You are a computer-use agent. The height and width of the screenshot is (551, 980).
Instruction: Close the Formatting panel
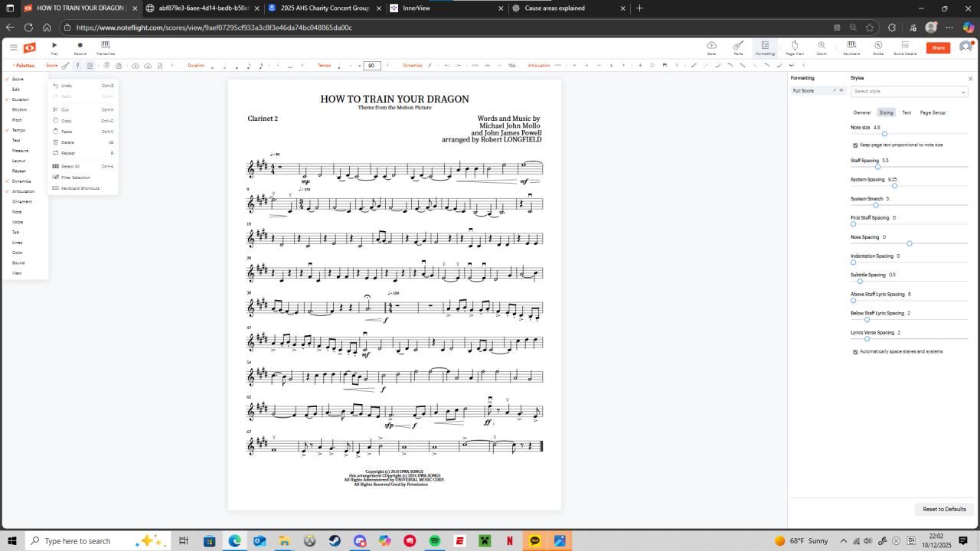pos(971,79)
